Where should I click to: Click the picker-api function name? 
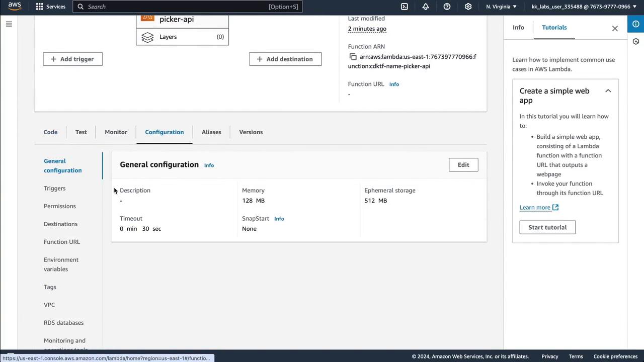tap(177, 19)
